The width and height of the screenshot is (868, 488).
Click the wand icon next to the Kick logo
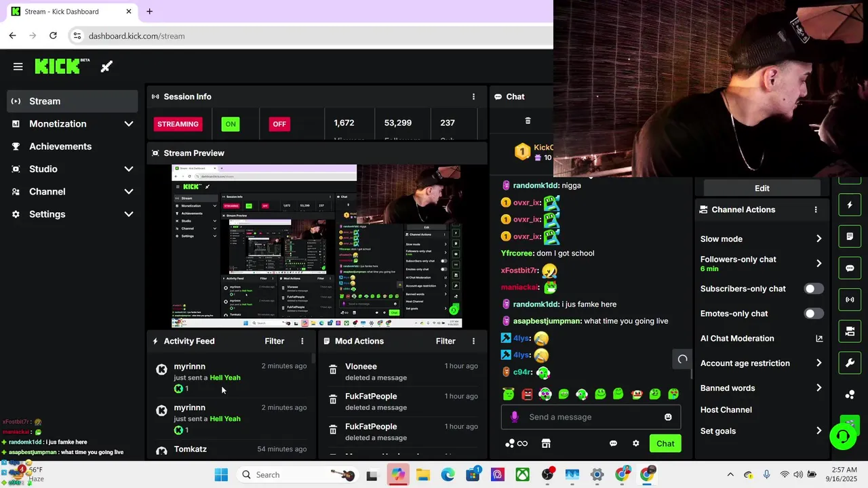tap(106, 66)
